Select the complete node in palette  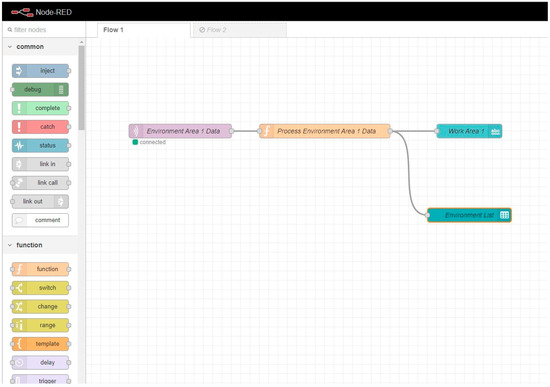(x=40, y=108)
